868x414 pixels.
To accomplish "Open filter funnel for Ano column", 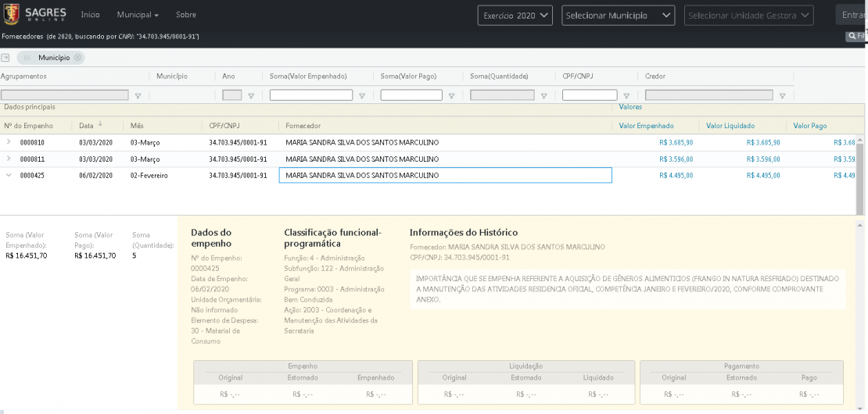I will (251, 96).
